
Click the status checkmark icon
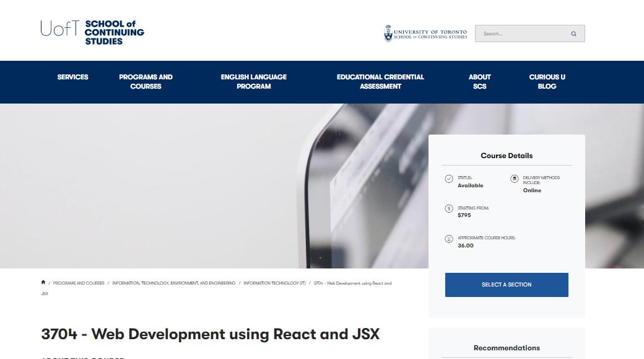coord(449,179)
